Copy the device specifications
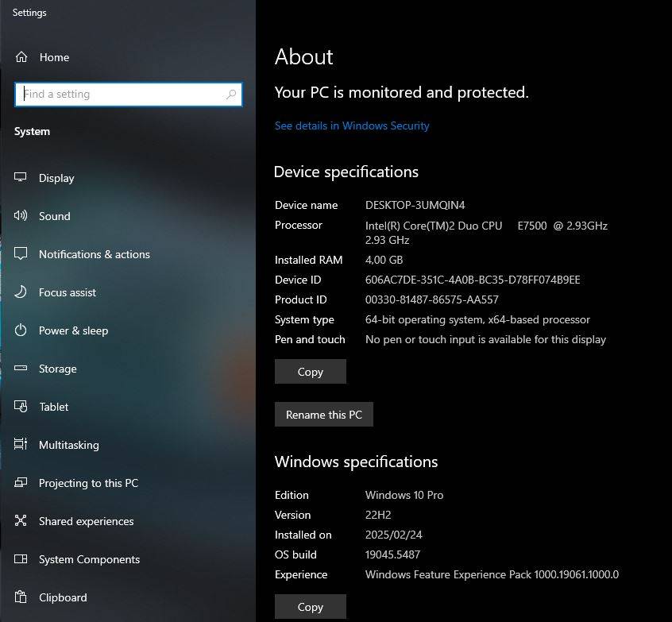 click(x=310, y=371)
